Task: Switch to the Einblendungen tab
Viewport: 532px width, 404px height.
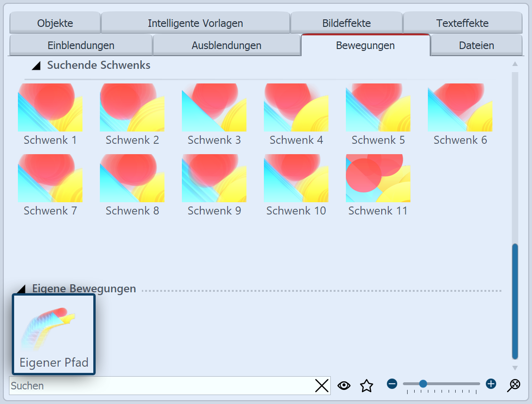Action: coord(81,45)
